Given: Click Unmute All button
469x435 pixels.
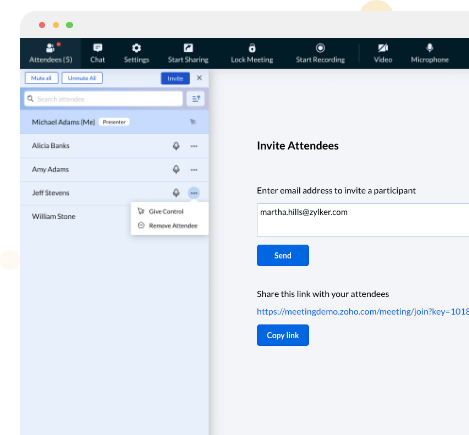Looking at the screenshot, I should 82,78.
